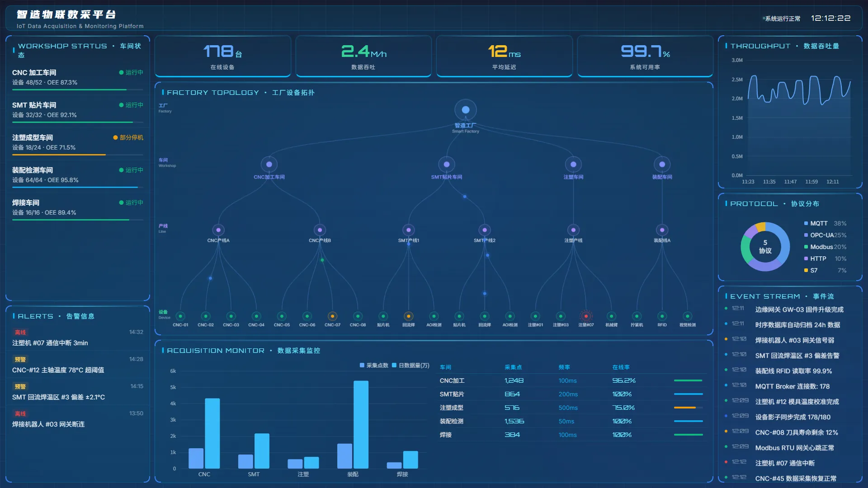Click event 边缘网关 GW-03 固件升级完成
The width and height of the screenshot is (868, 488).
coord(790,310)
